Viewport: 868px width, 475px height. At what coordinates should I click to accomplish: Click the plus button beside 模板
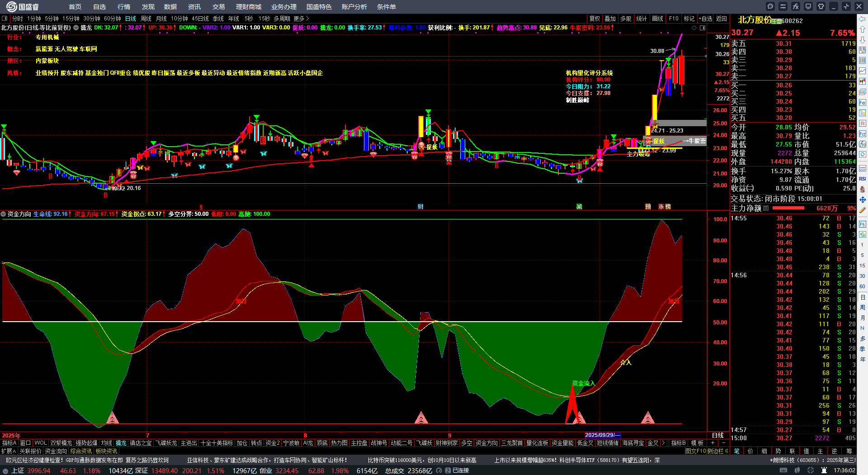point(712,443)
